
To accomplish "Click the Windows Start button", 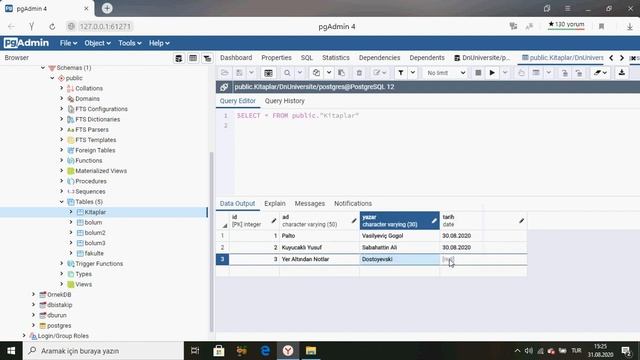I will pyautogui.click(x=11, y=351).
